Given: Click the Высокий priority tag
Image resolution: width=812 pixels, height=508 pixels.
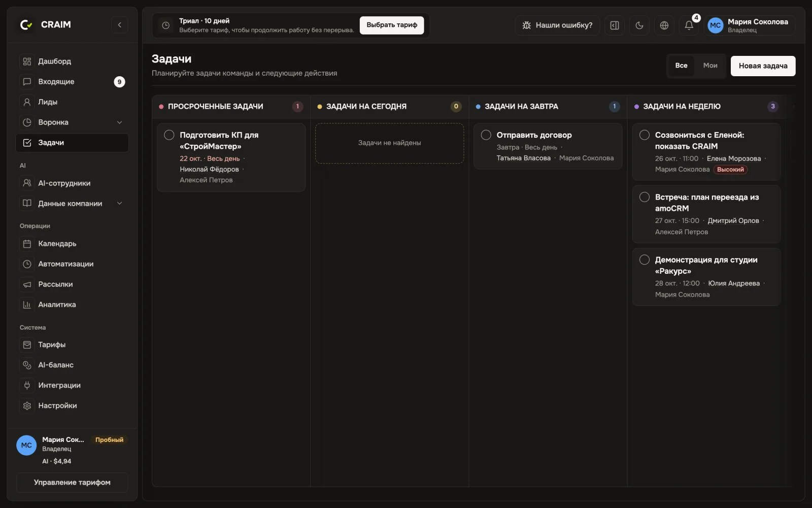Looking at the screenshot, I should pyautogui.click(x=730, y=170).
